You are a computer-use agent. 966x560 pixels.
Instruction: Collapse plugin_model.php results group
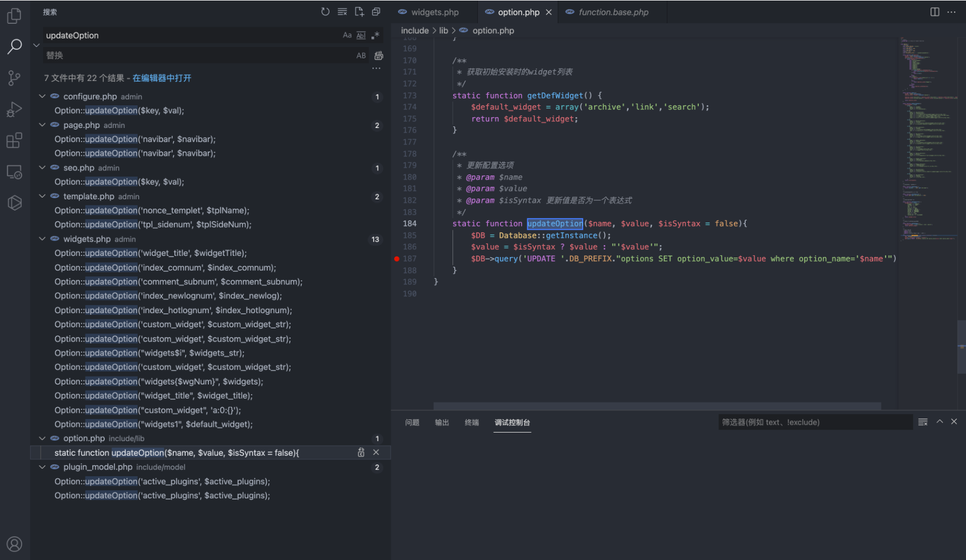[x=42, y=467]
